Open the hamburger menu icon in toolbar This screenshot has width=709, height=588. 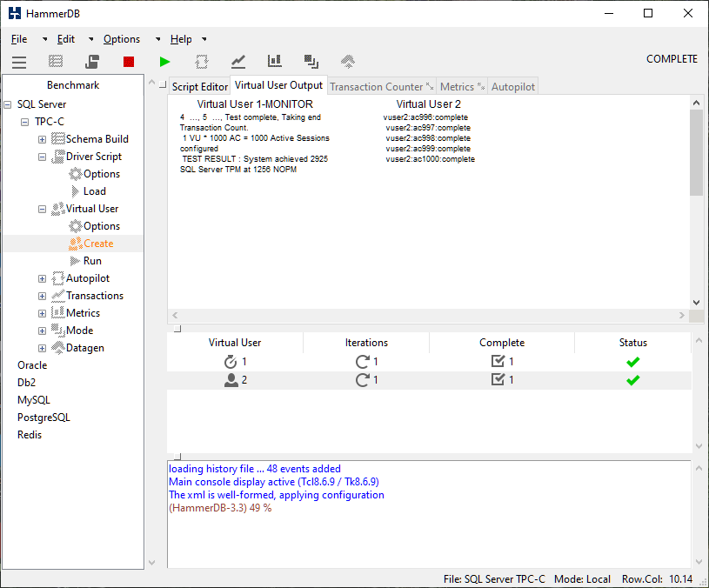coord(19,62)
